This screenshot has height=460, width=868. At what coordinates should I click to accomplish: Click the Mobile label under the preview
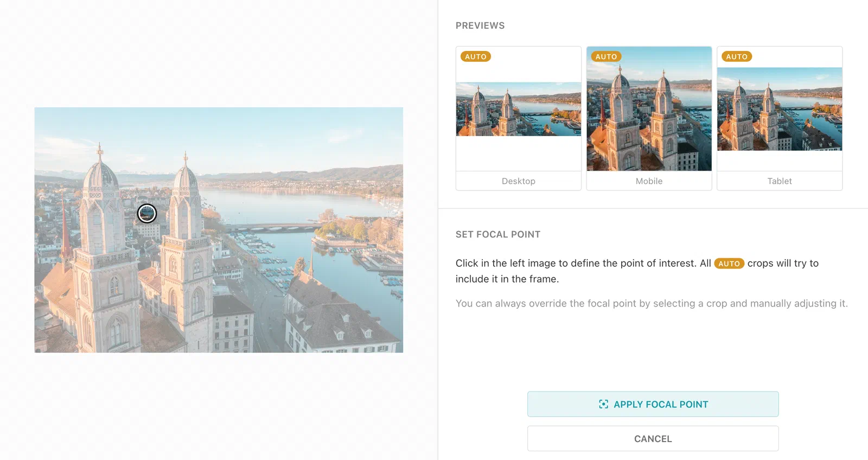coord(649,181)
